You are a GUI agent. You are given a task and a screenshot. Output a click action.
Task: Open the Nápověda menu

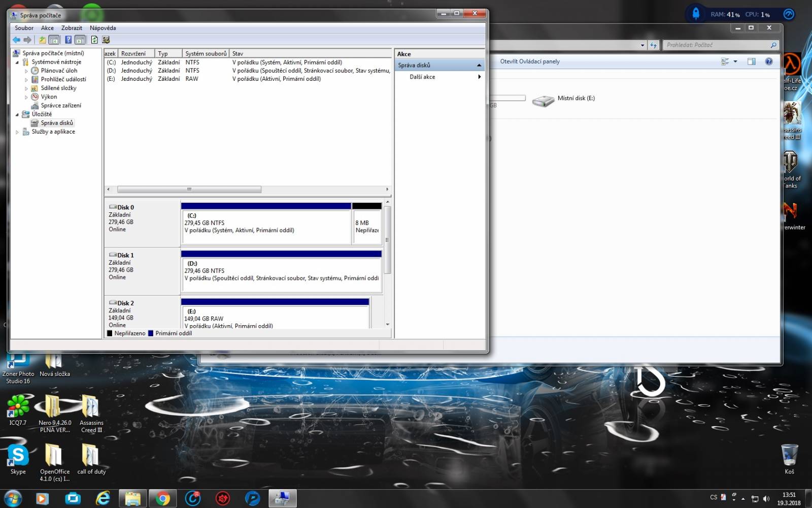[x=103, y=28]
